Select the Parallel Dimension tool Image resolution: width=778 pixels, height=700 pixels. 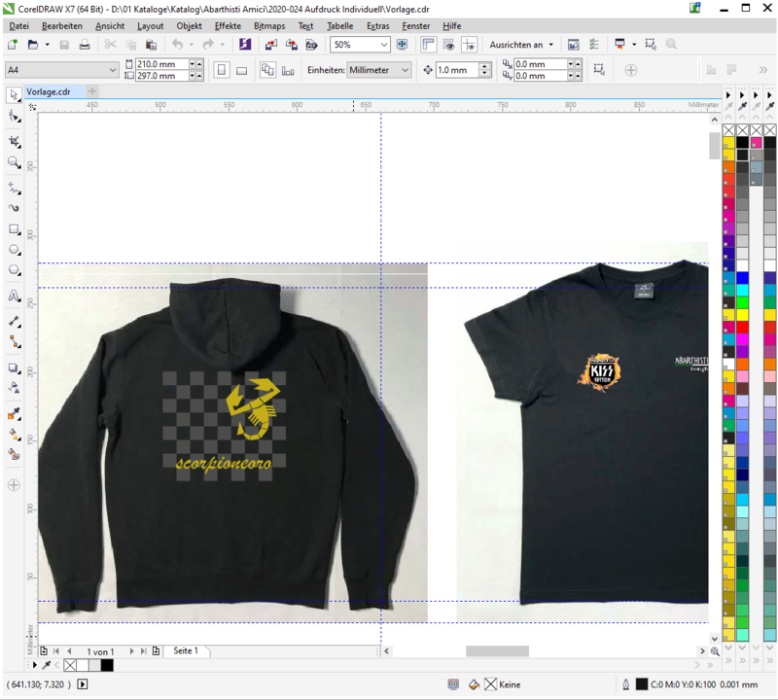[x=14, y=322]
